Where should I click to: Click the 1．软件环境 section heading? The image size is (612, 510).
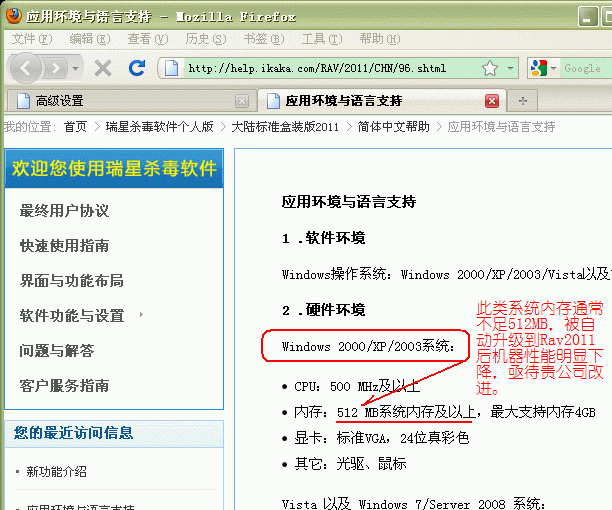[324, 238]
